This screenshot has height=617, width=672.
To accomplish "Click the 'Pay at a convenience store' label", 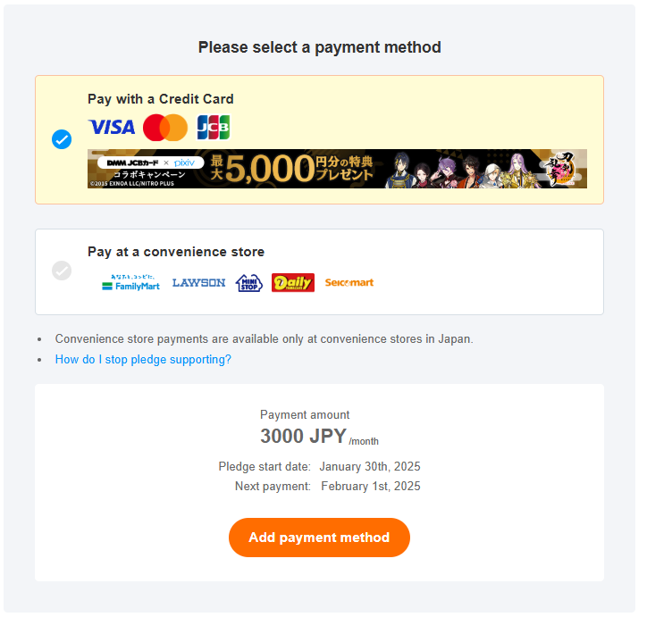I will (x=176, y=252).
